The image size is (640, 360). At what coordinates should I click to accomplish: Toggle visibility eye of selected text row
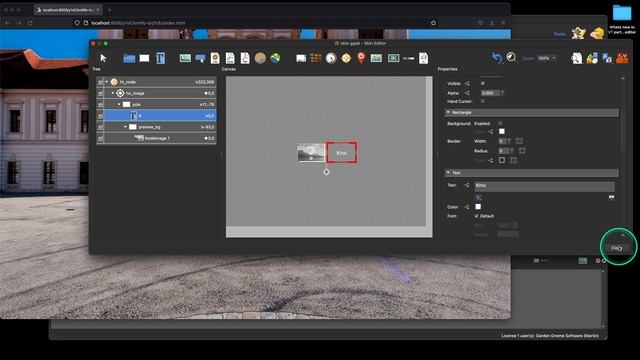tap(100, 116)
